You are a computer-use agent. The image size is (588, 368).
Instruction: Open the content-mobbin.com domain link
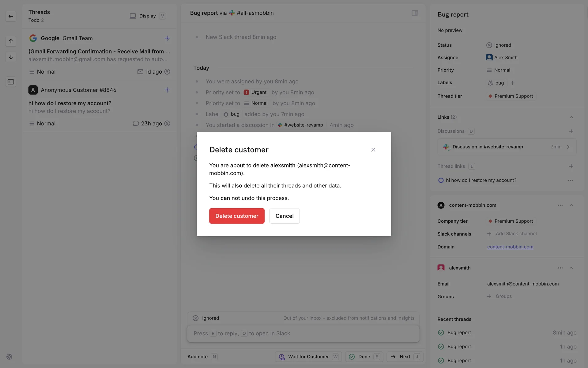510,247
